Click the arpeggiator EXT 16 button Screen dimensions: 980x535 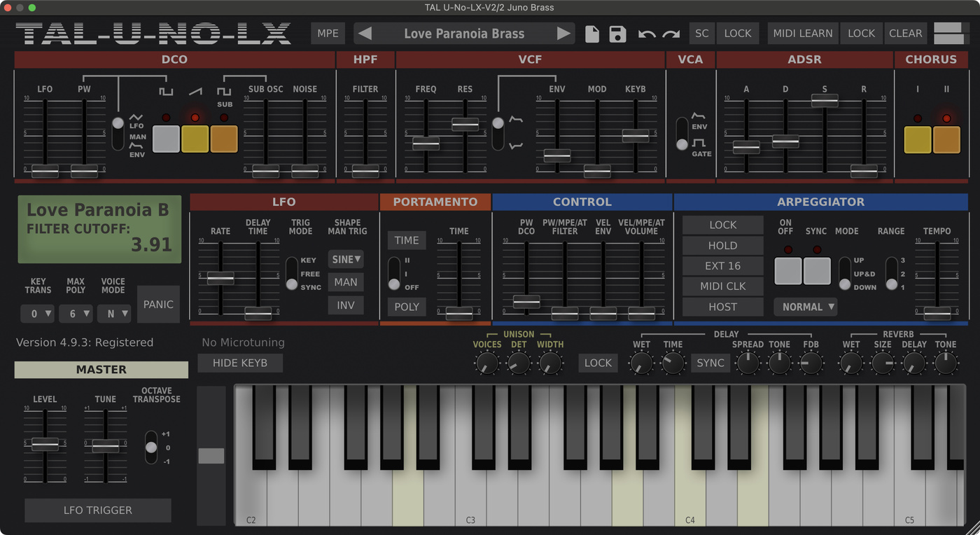722,265
